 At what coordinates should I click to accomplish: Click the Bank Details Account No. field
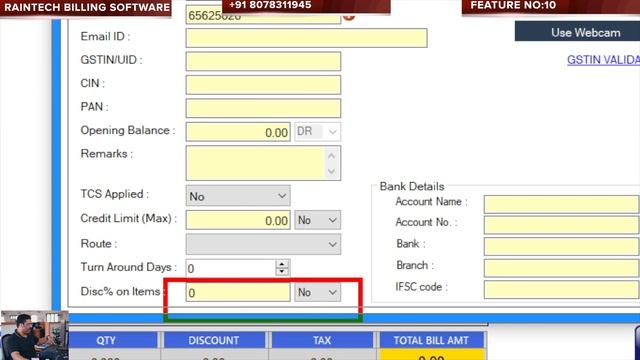562,224
